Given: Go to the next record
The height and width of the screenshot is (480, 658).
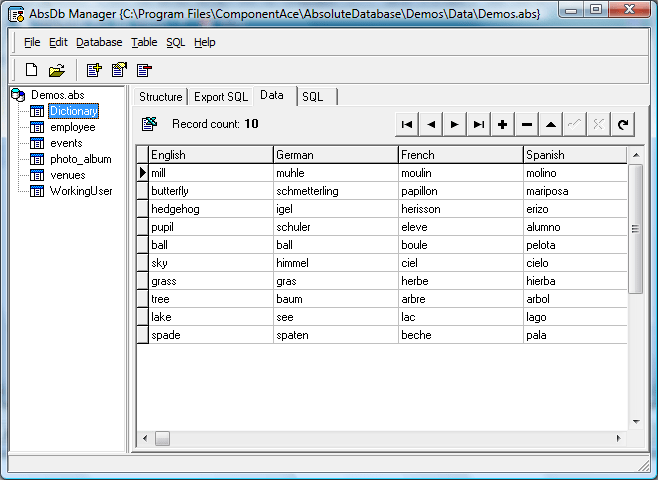Looking at the screenshot, I should point(454,124).
